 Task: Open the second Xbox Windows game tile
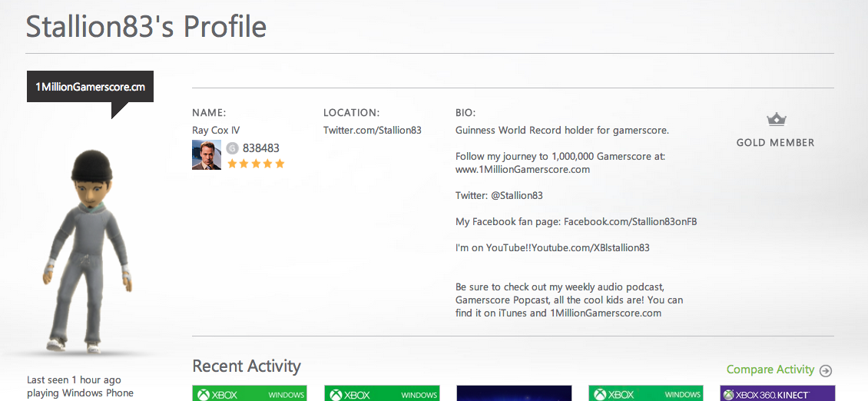coord(382,393)
